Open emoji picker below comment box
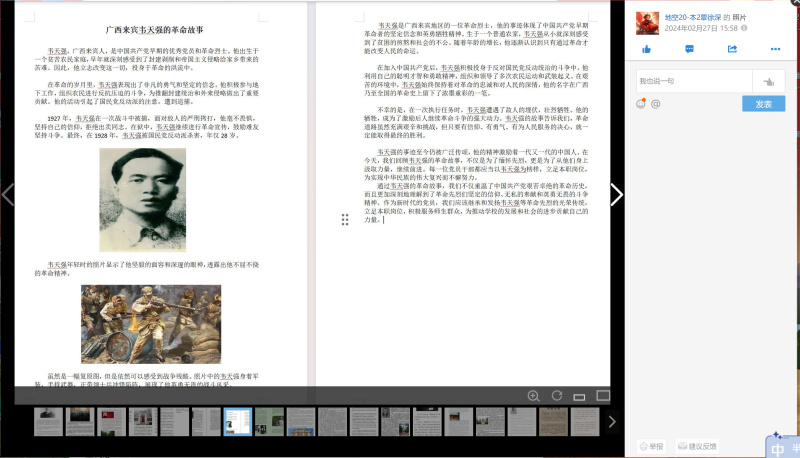Screen dimensions: 800x458 [641, 103]
